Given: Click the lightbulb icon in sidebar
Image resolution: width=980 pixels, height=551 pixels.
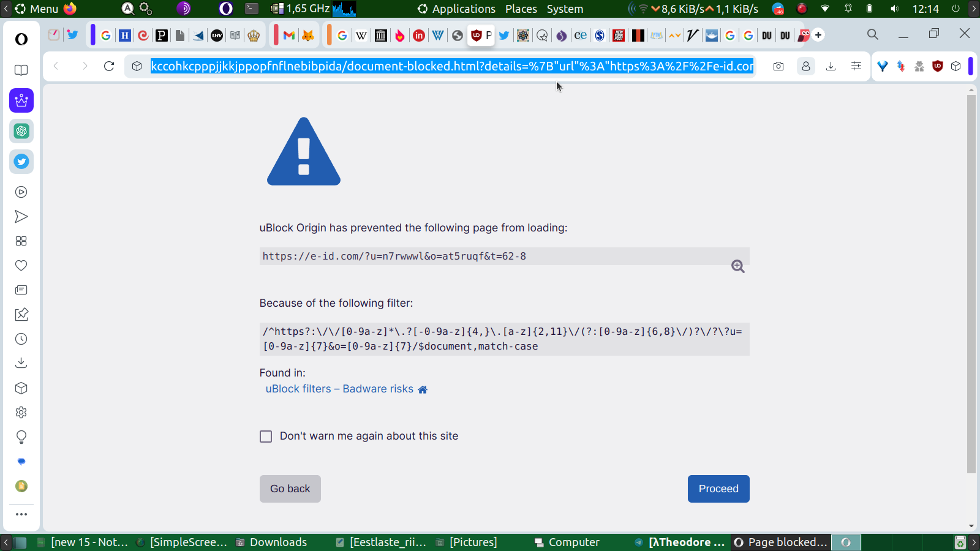Looking at the screenshot, I should (21, 437).
